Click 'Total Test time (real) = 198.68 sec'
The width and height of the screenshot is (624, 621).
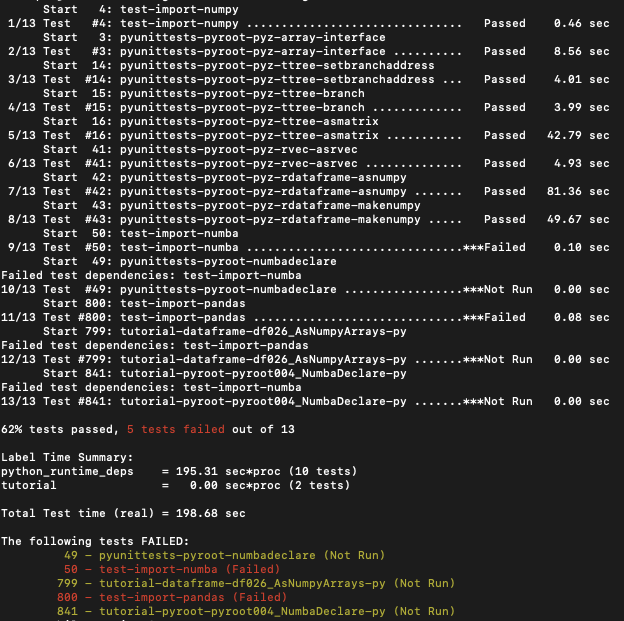123,513
